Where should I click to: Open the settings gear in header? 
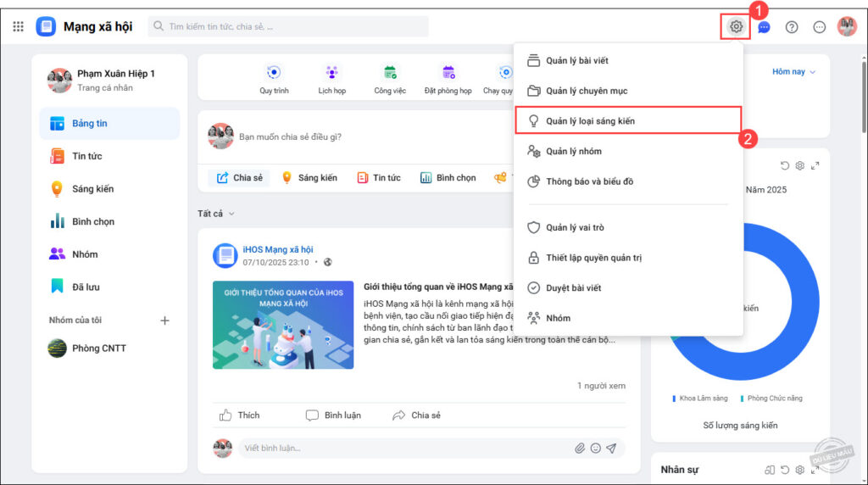coord(736,26)
